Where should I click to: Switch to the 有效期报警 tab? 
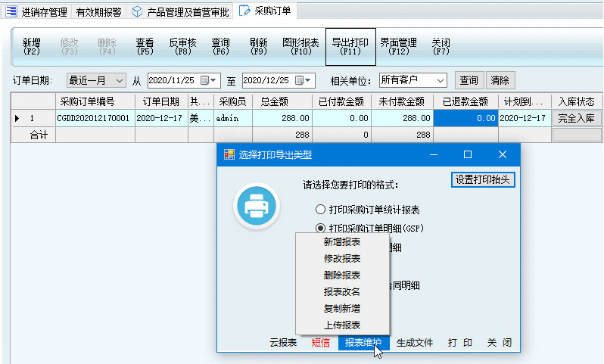[98, 11]
